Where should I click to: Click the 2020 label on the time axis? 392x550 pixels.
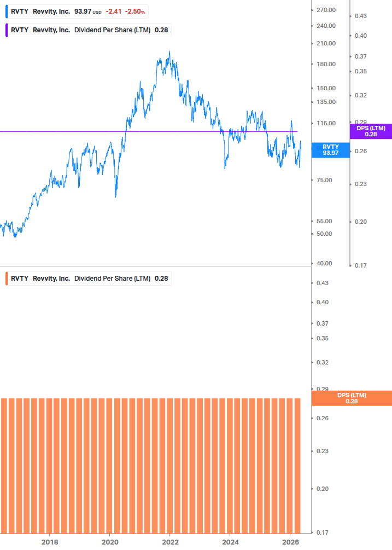click(x=110, y=542)
